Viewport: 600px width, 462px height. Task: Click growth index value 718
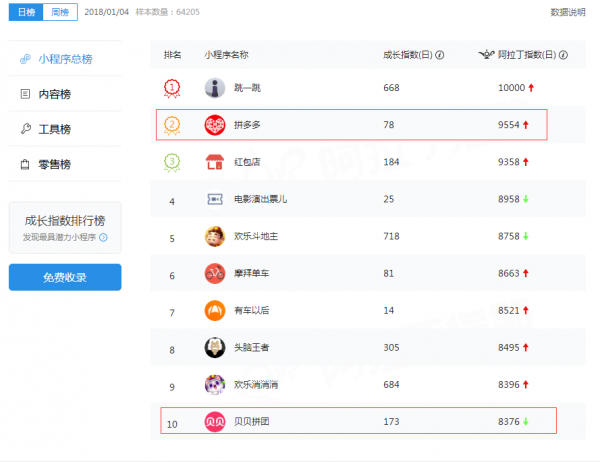(391, 237)
